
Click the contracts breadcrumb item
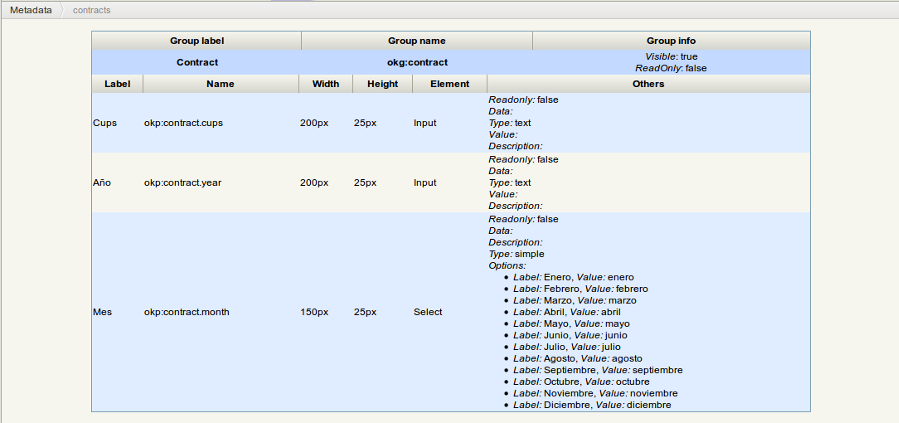pyautogui.click(x=92, y=9)
